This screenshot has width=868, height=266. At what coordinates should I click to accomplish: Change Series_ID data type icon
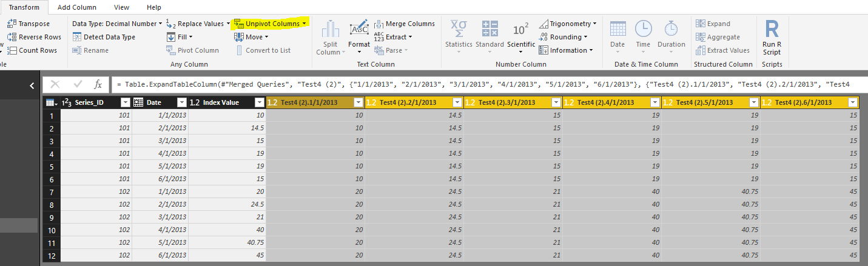[x=67, y=102]
